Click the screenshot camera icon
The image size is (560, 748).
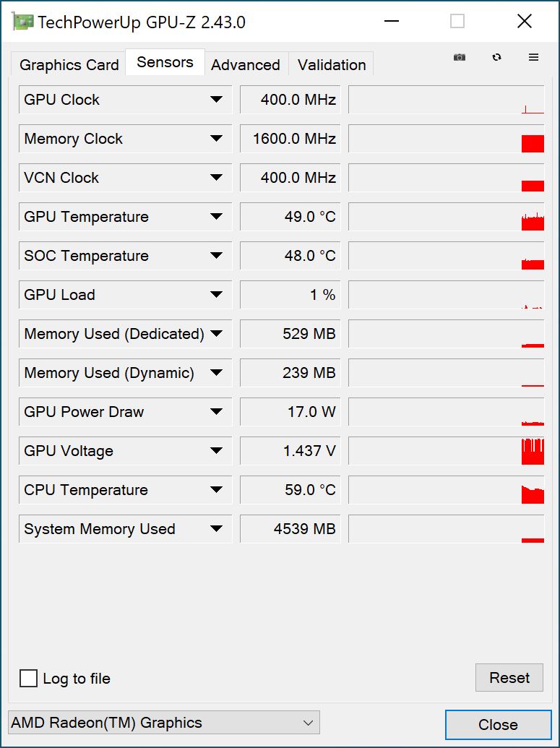[460, 58]
